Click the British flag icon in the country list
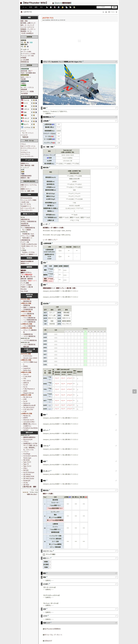 22,109
